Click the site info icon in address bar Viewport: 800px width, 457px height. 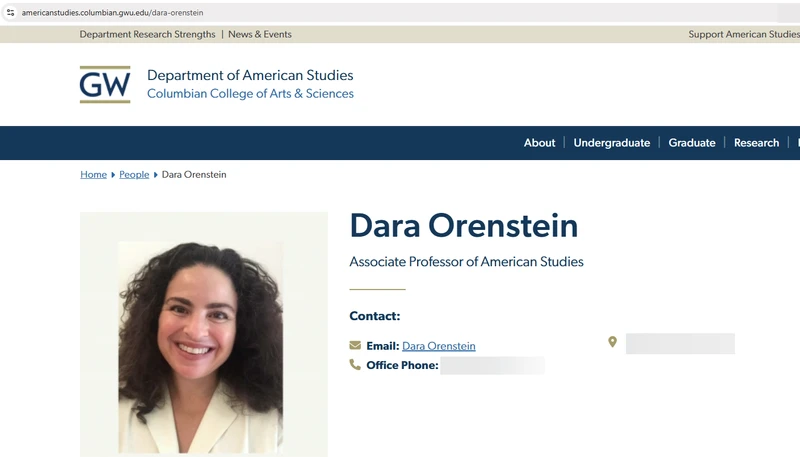tap(10, 12)
